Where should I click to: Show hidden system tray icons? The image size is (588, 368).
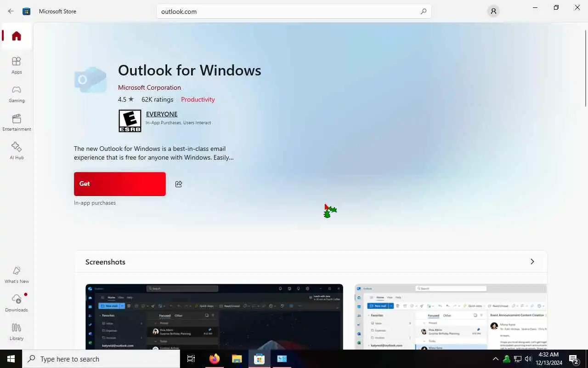[x=495, y=359]
